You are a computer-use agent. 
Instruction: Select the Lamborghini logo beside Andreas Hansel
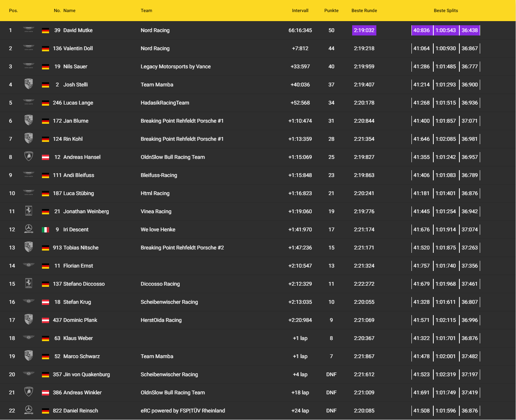point(29,157)
